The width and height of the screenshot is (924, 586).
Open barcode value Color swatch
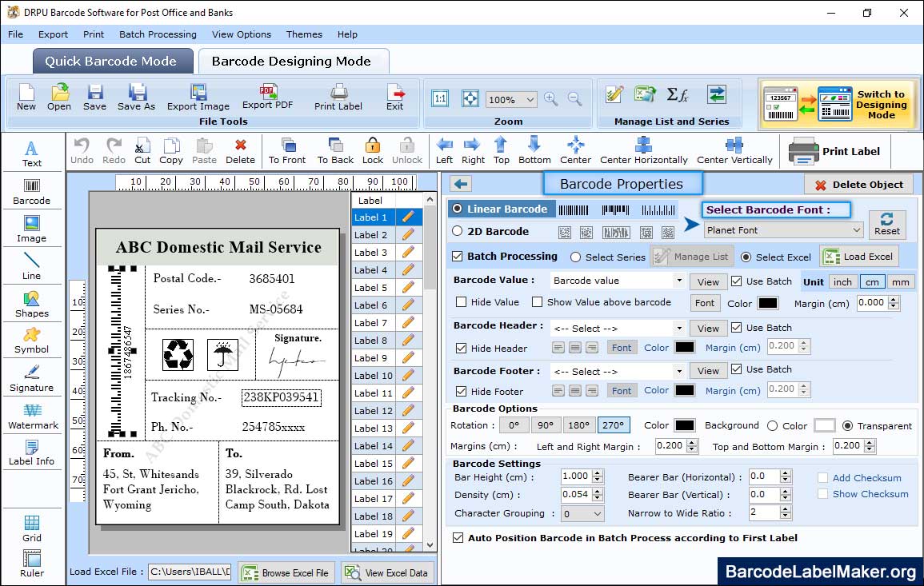tap(768, 303)
